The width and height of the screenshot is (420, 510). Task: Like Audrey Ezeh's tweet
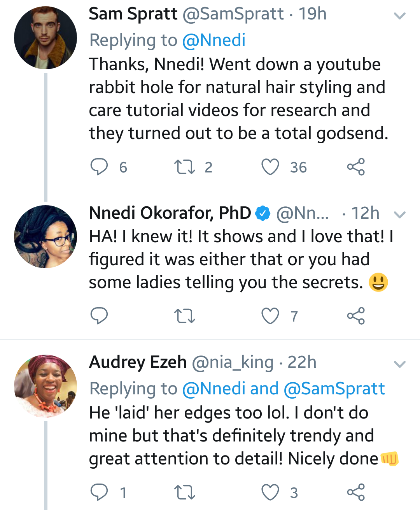(270, 492)
